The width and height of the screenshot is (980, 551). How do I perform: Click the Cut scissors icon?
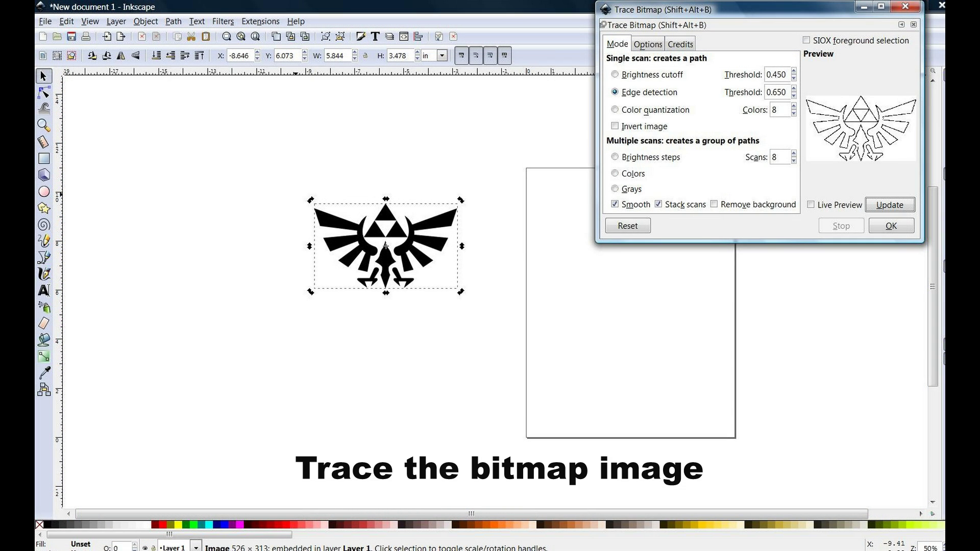click(191, 36)
